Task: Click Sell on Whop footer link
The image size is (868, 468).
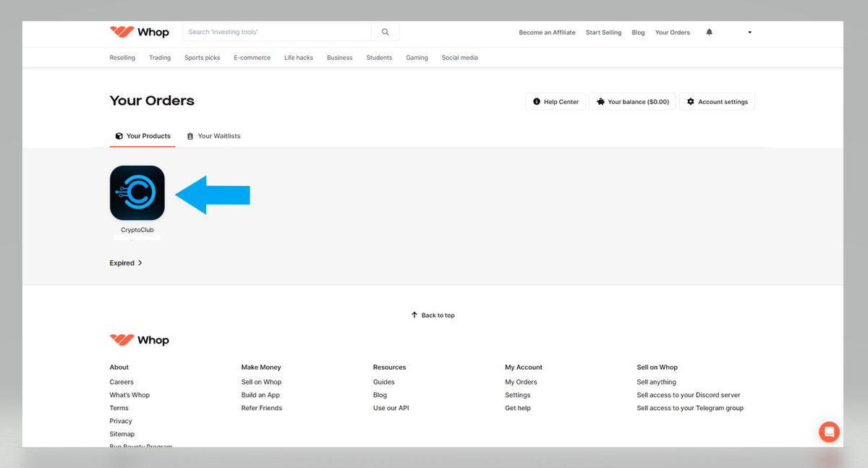Action: (x=261, y=382)
